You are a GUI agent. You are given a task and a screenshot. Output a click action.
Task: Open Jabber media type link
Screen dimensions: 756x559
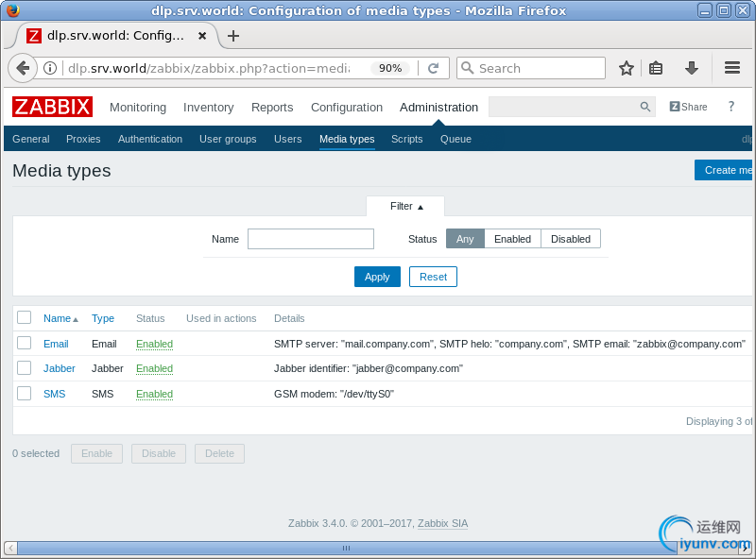coord(60,368)
